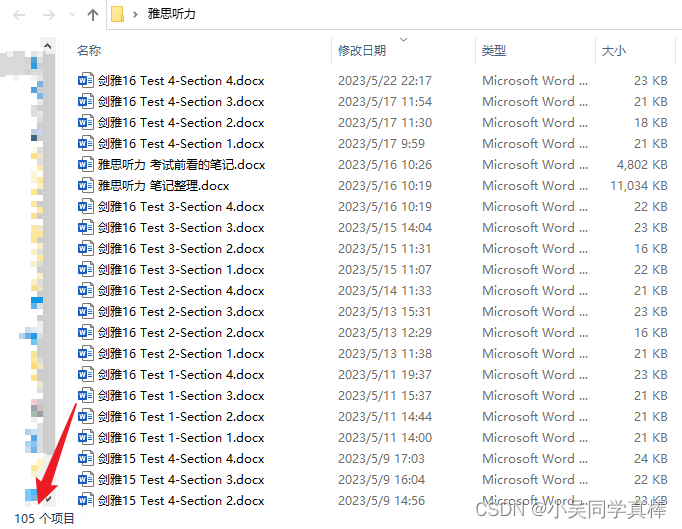This screenshot has height=529, width=682.
Task: Select Word icon of 剑雅16 Test 4-Section 2.docx
Action: [x=86, y=123]
